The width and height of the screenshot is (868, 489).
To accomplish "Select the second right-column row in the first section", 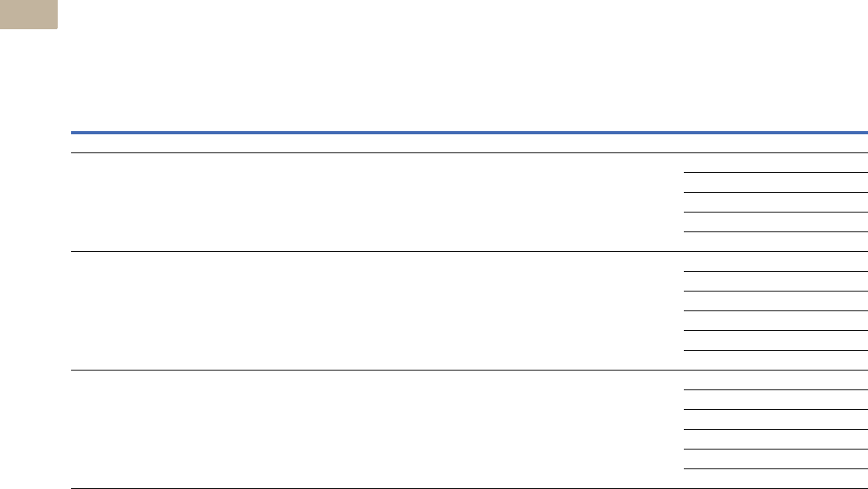I will [x=775, y=182].
